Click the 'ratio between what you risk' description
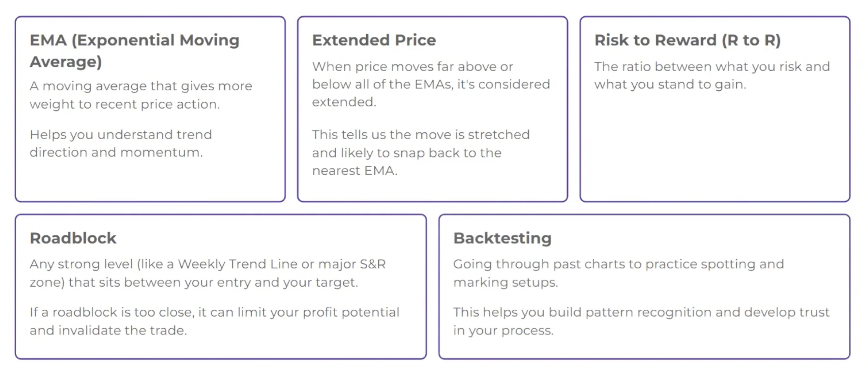Viewport: 868px width, 374px height. pyautogui.click(x=712, y=75)
